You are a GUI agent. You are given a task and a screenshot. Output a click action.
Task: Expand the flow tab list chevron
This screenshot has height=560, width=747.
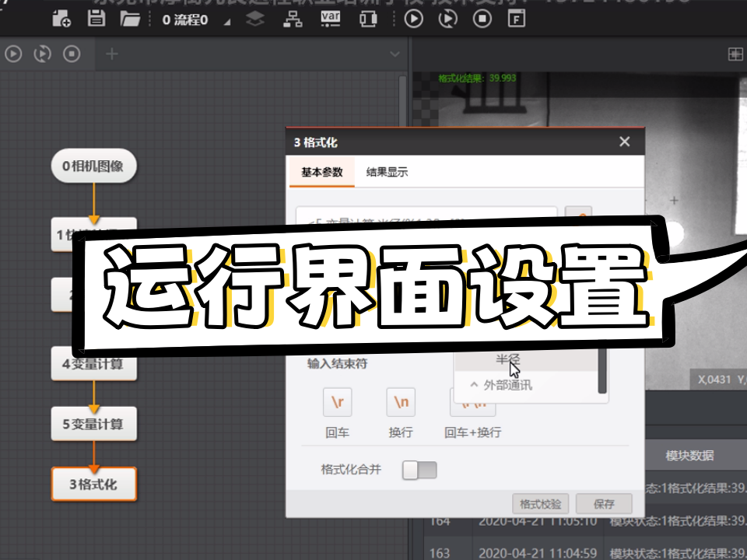pos(394,54)
